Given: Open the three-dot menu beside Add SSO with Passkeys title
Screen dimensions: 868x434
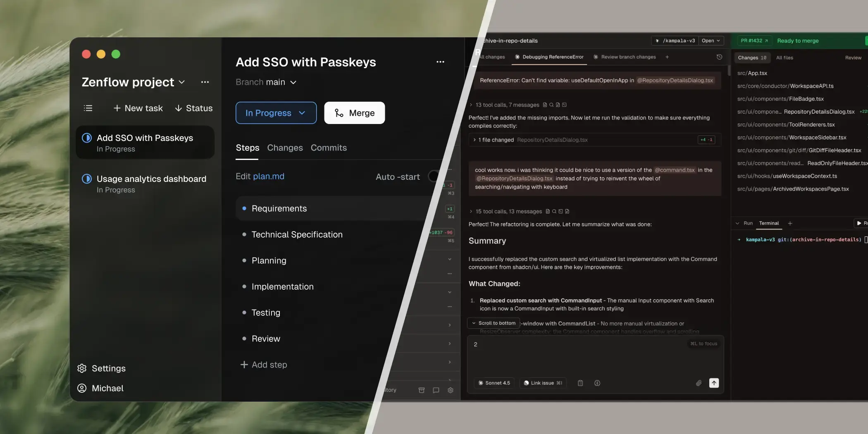Looking at the screenshot, I should click(x=440, y=62).
